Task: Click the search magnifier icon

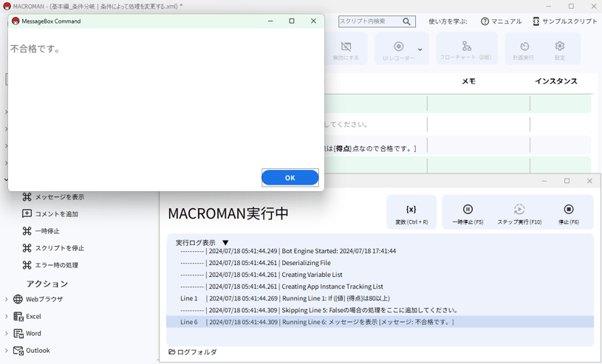Action: 406,21
